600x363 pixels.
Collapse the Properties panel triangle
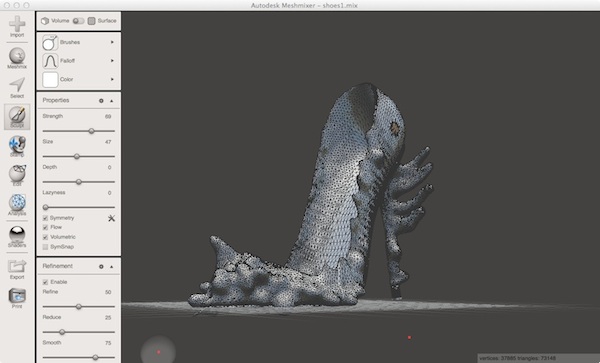click(x=112, y=101)
